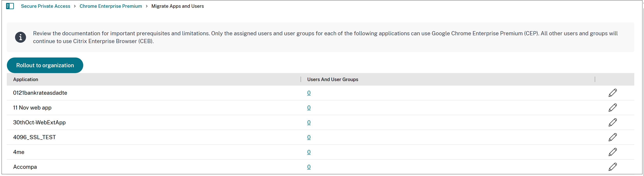Click the Application column header
Viewport: 644px width, 176px height.
pos(26,79)
